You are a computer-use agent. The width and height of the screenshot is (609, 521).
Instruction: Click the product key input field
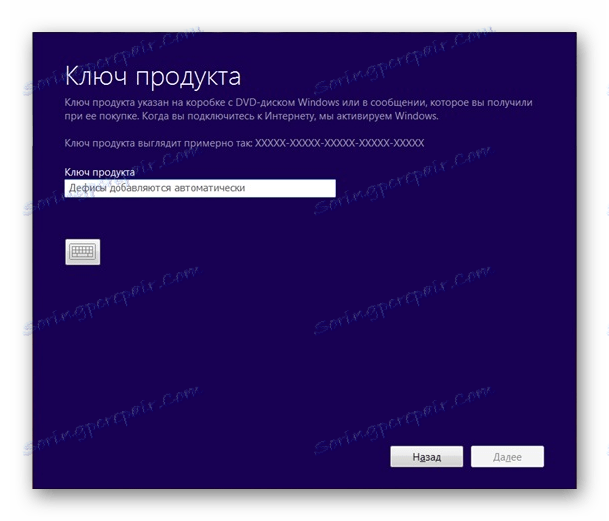200,188
